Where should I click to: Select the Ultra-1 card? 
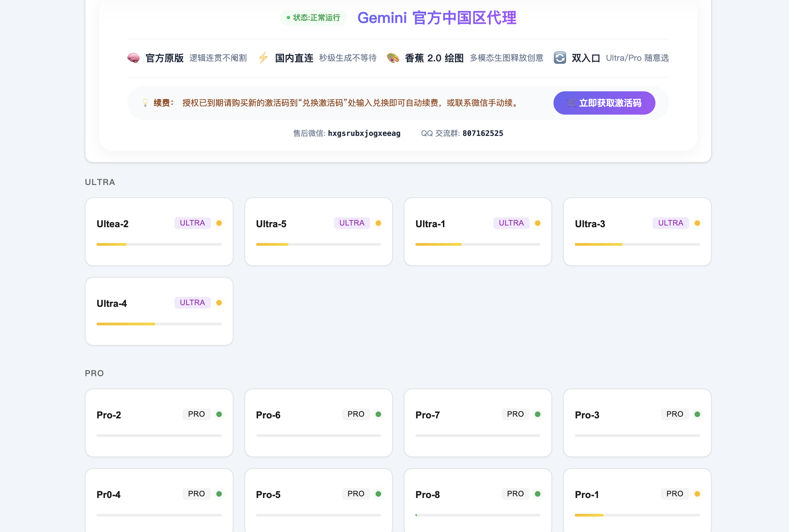[x=478, y=232]
